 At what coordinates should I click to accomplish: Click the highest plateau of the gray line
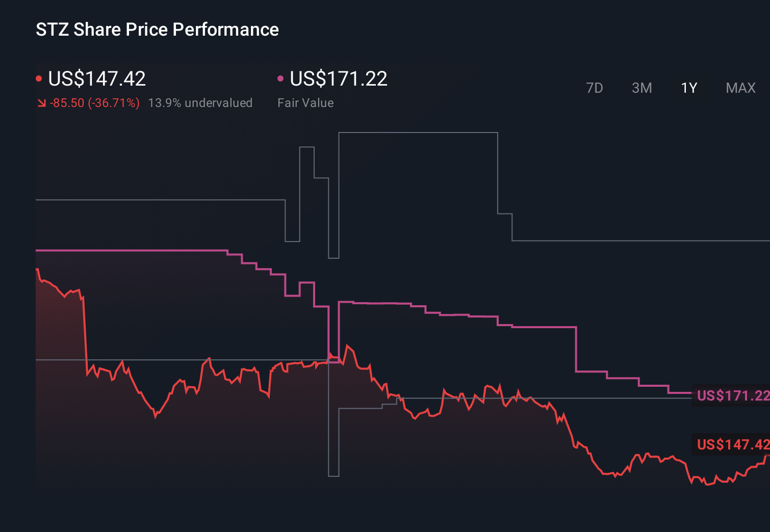[418, 132]
